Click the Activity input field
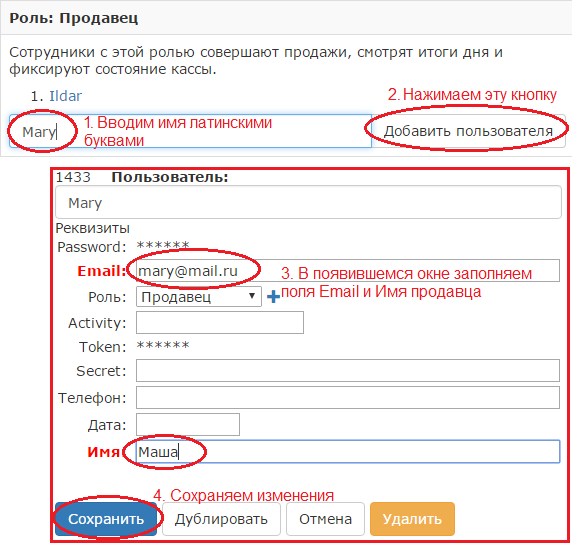 point(220,322)
